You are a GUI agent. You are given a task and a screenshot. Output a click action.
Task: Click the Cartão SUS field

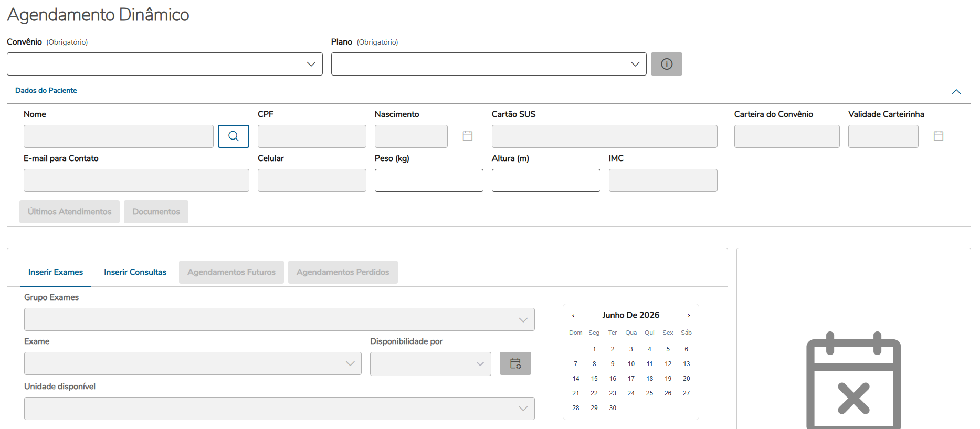(x=605, y=136)
